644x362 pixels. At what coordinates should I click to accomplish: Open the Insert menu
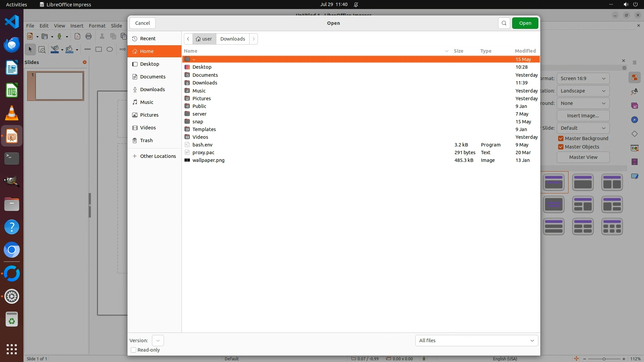point(77,26)
